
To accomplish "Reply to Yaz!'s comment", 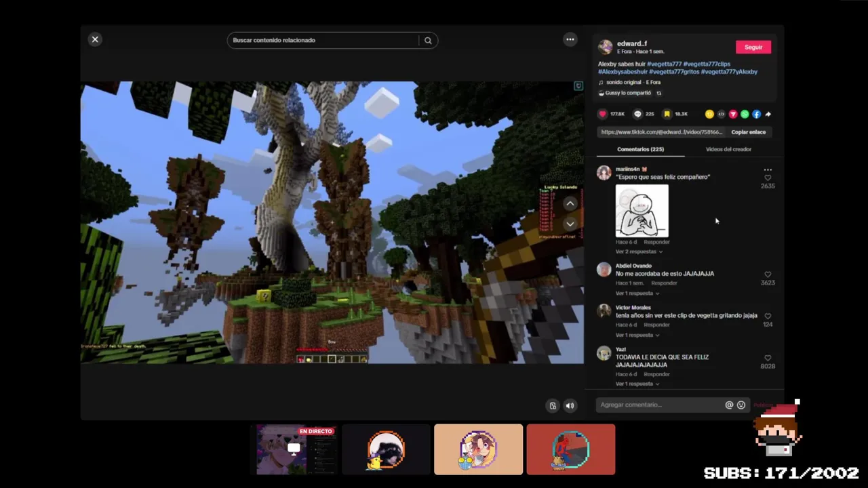I will 656,374.
